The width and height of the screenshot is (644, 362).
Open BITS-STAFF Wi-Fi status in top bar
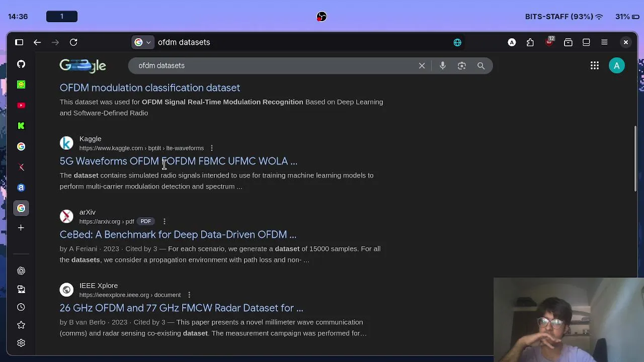click(x=563, y=17)
